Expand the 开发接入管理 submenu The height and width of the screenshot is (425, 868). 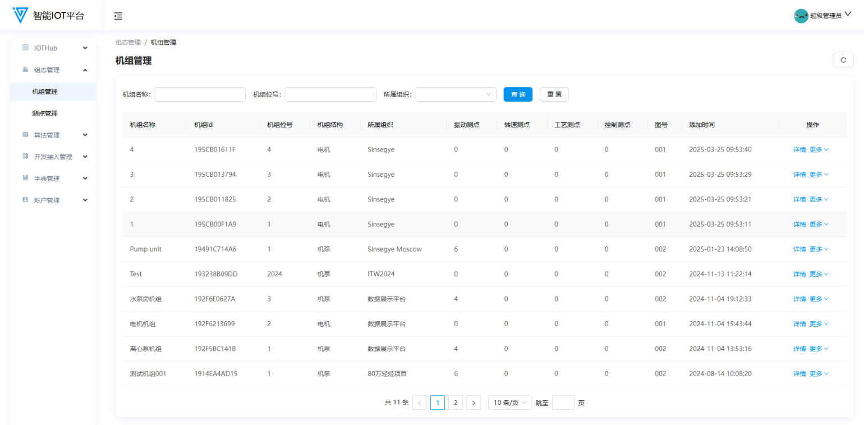(x=85, y=157)
